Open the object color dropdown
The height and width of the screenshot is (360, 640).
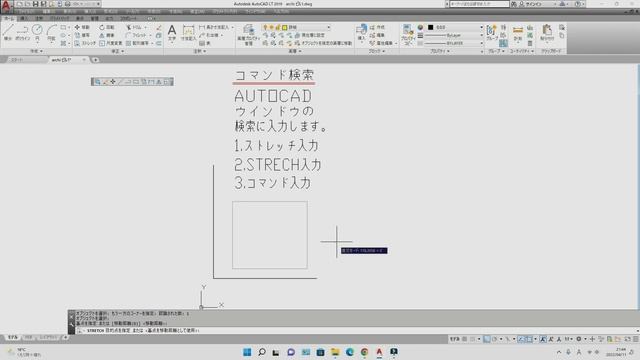455,27
